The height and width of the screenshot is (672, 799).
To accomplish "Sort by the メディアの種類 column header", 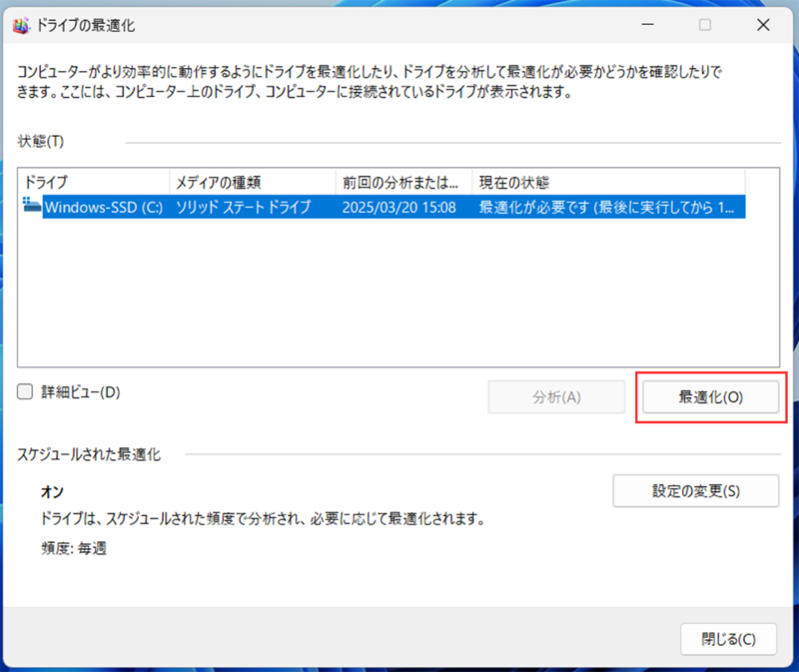I will [253, 182].
